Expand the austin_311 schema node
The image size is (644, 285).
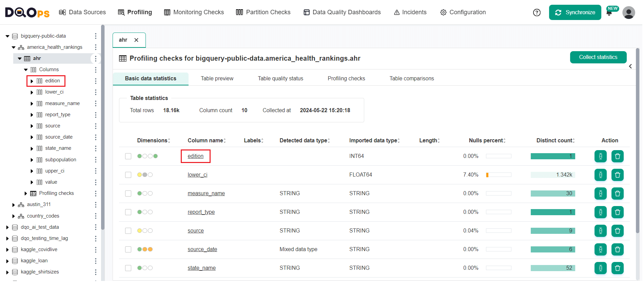(x=14, y=205)
